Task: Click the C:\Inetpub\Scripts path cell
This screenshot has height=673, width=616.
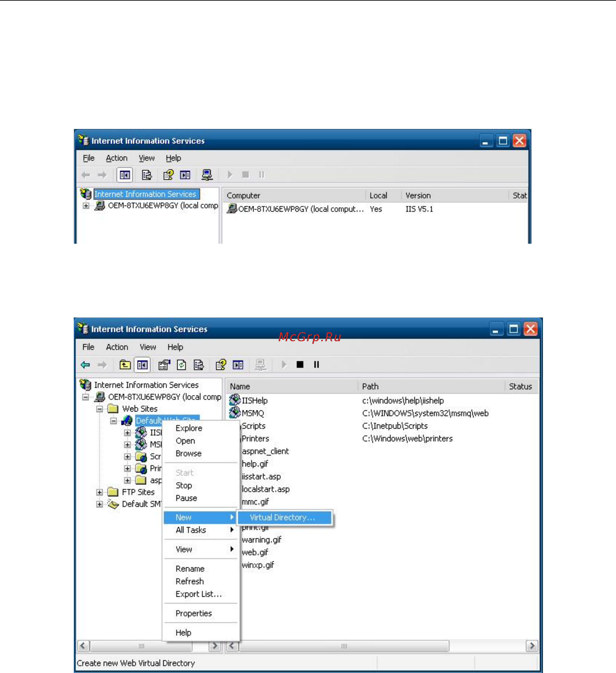Action: coord(395,426)
